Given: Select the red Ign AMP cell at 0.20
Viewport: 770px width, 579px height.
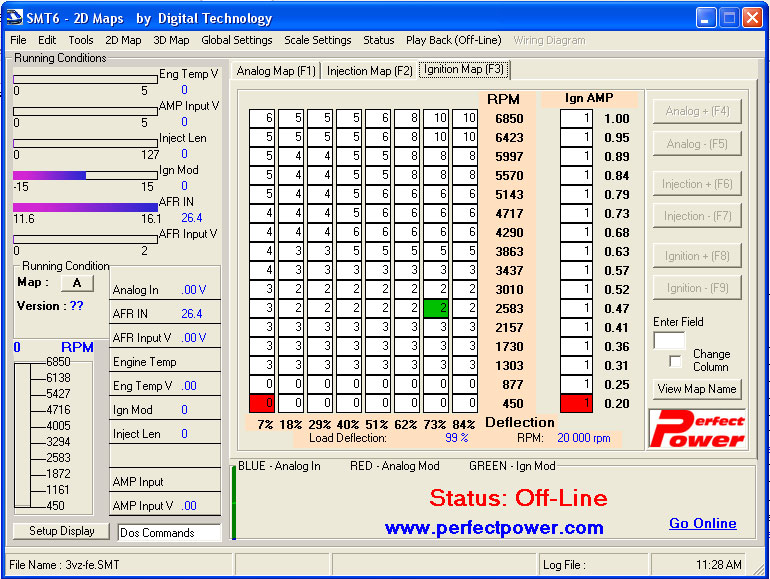Looking at the screenshot, I should 576,403.
